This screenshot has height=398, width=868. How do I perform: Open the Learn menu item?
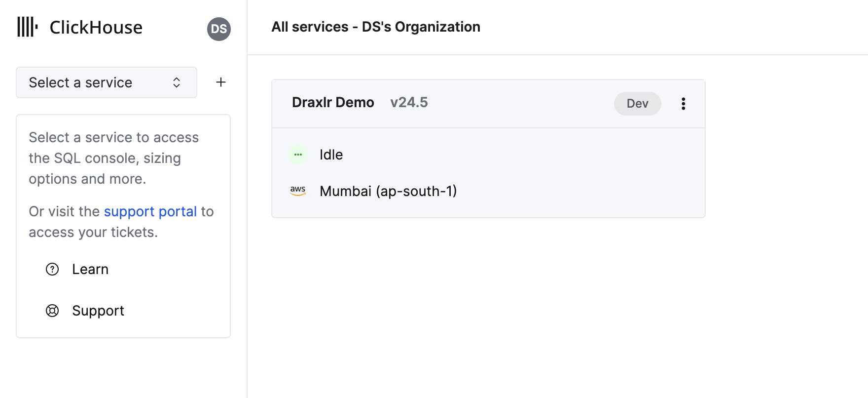[90, 269]
